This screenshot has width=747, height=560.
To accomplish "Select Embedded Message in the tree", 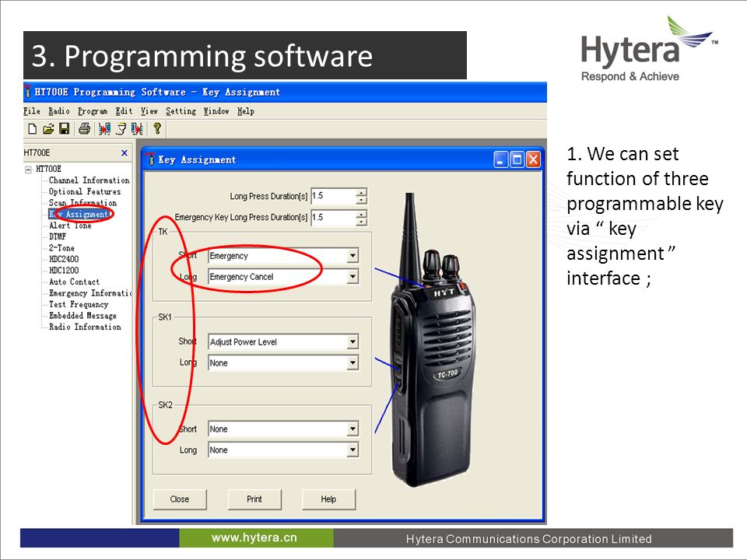I will pyautogui.click(x=83, y=315).
